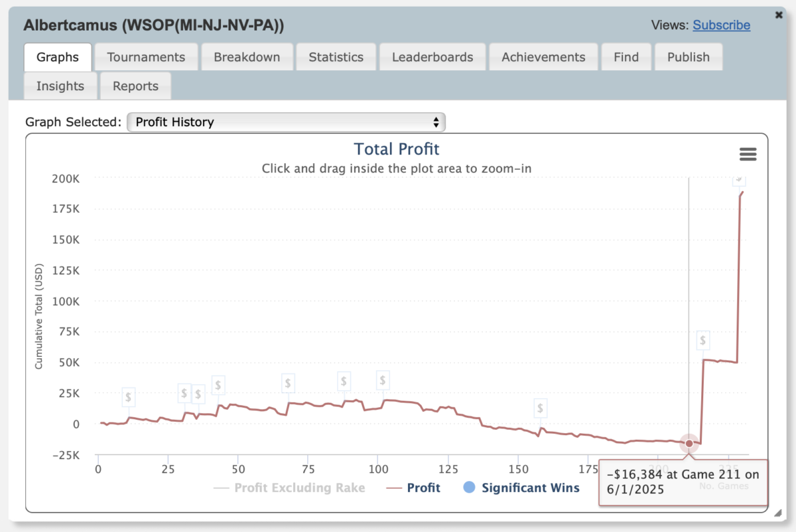This screenshot has height=532, width=796.
Task: Toggle Significant Wins series in legend
Action: [x=521, y=488]
